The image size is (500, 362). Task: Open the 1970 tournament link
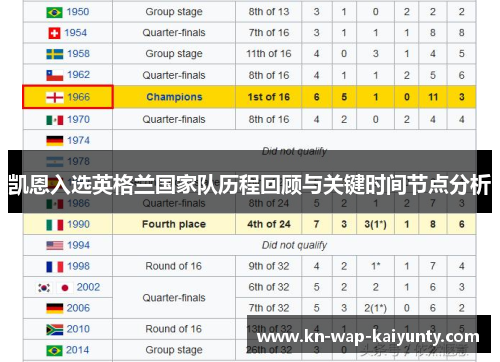[78, 119]
